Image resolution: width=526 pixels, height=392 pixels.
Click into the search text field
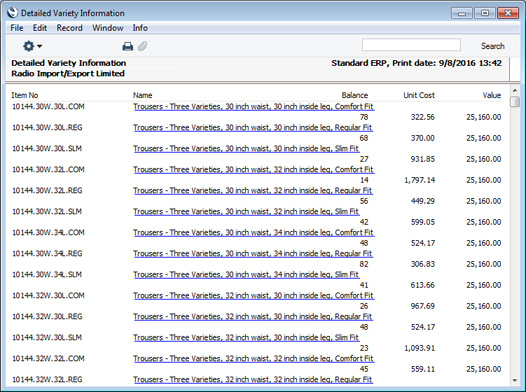411,45
